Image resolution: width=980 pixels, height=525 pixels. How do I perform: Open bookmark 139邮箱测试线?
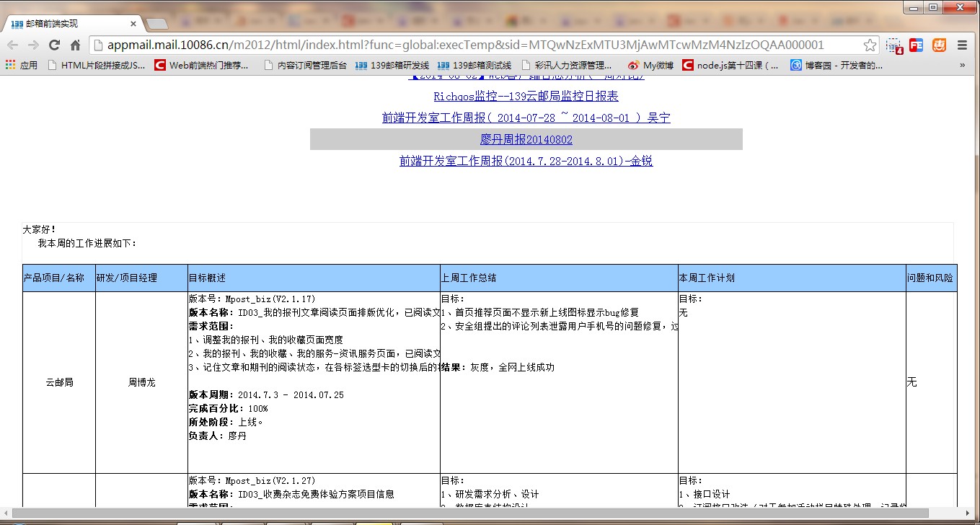(x=474, y=65)
